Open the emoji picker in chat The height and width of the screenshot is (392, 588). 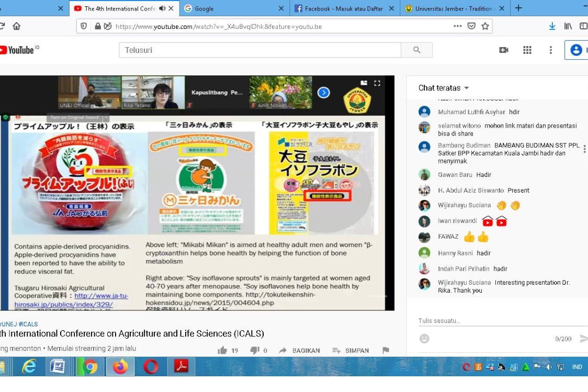pos(424,339)
